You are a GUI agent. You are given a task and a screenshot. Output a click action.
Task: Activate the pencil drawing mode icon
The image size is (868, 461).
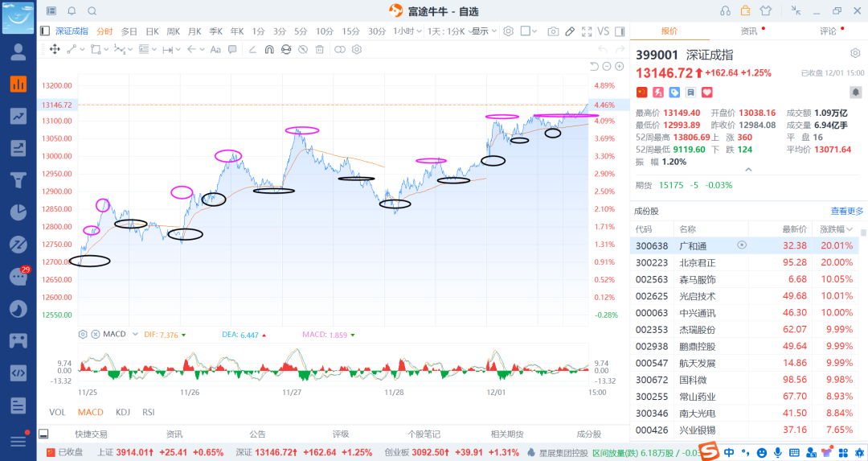point(570,31)
